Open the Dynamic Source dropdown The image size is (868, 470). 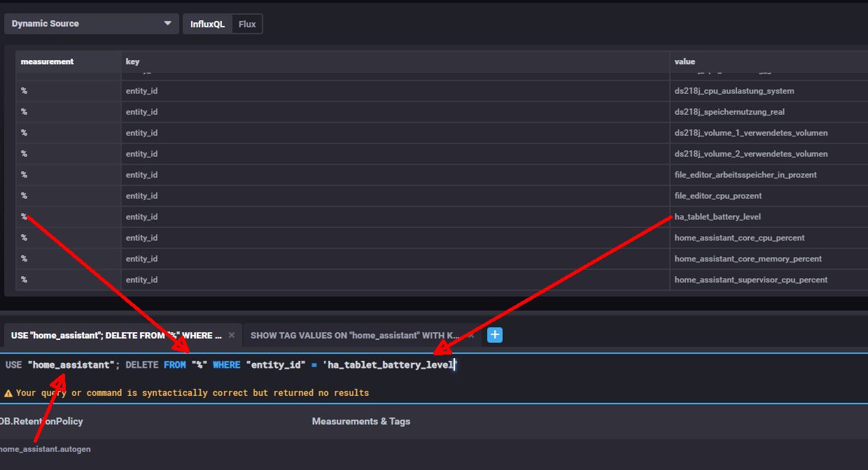[x=91, y=24]
